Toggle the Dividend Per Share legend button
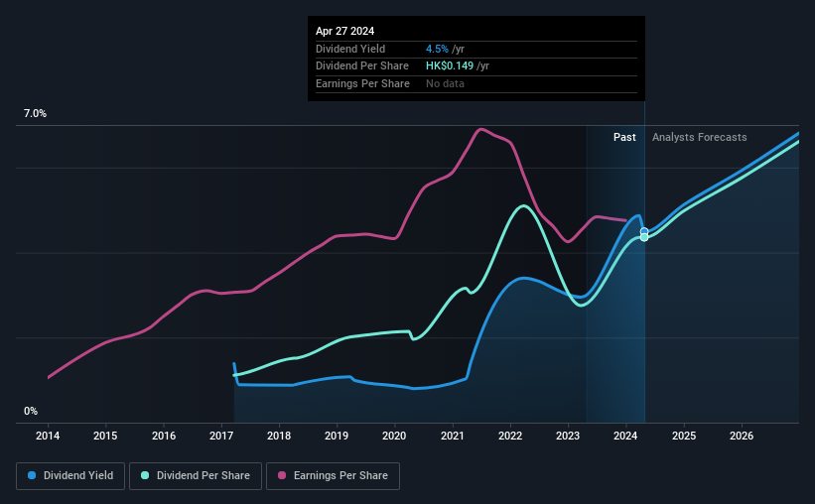The height and width of the screenshot is (504, 815). click(x=196, y=476)
